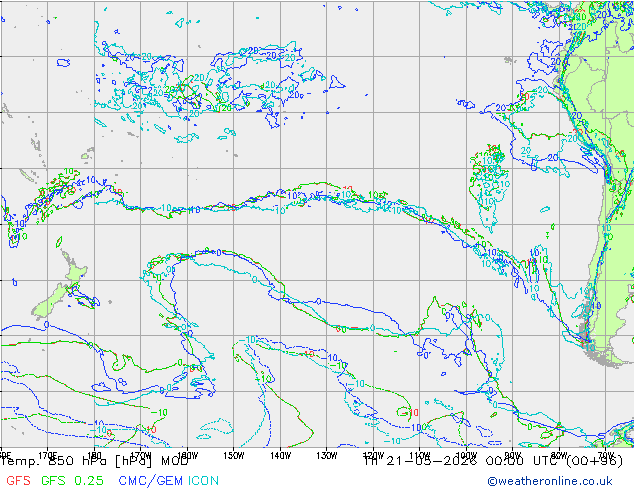The image size is (634, 490).
Task: Click the red -10 label inside small green loop
Action: pos(412,413)
